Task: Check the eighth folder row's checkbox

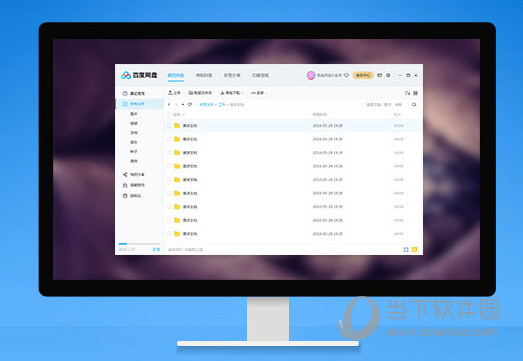Action: point(169,220)
